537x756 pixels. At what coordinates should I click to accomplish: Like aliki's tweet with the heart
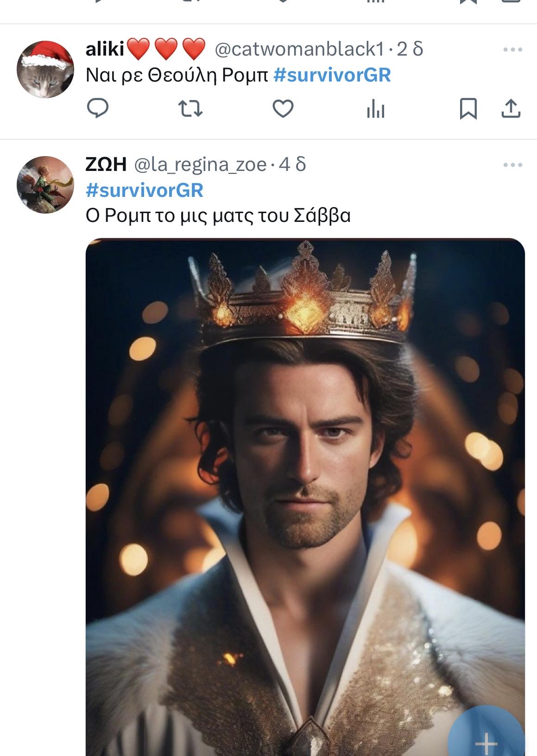point(283,109)
